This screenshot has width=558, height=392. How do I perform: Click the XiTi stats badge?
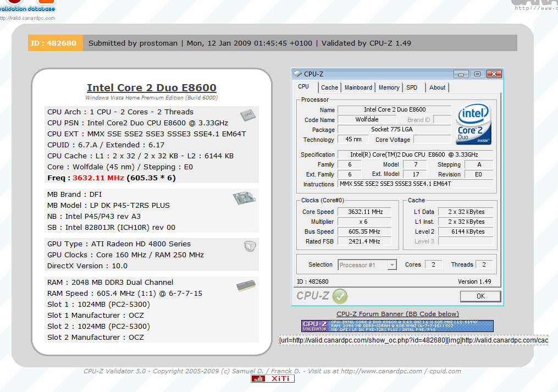(273, 378)
